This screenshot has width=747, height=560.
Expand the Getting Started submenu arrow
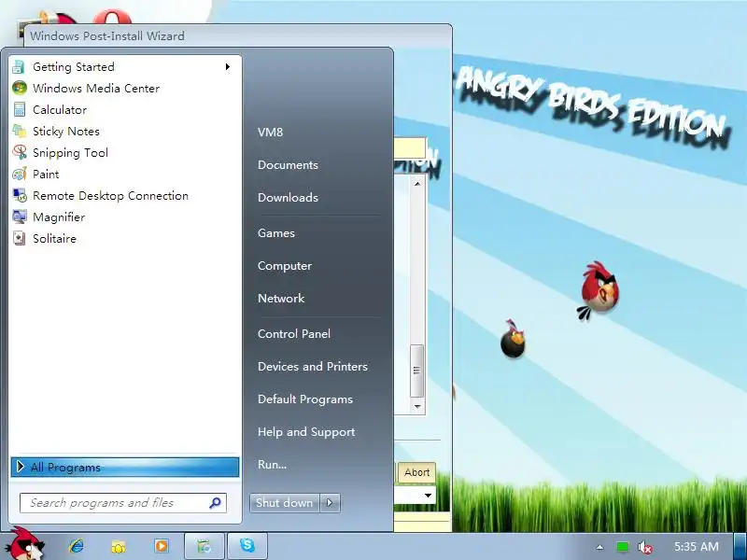pyautogui.click(x=228, y=67)
